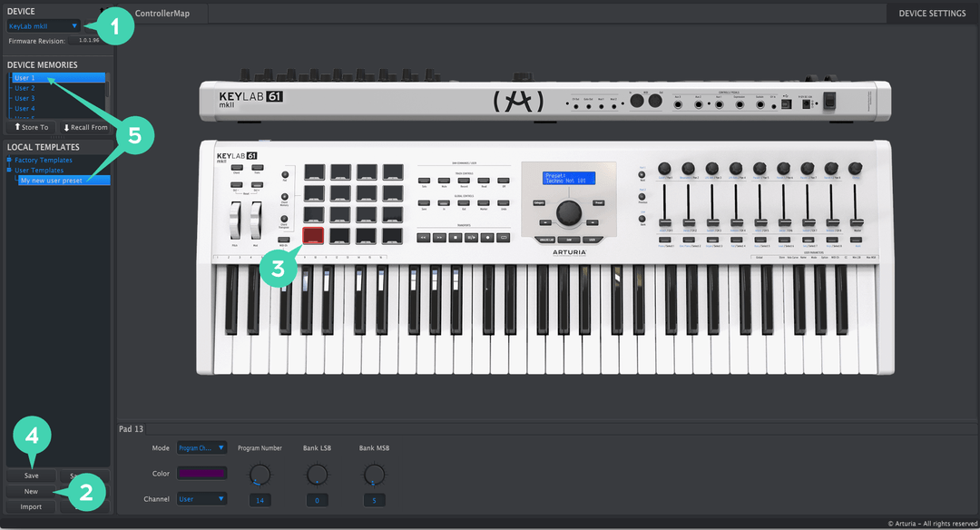
Task: Select the top-left pad of the pad grid
Action: pos(314,172)
